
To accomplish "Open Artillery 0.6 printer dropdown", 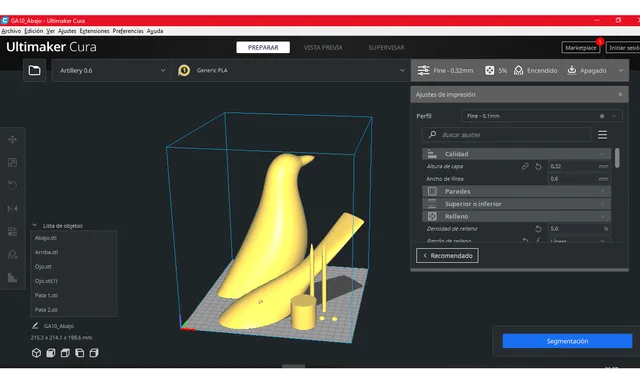I will coord(111,70).
